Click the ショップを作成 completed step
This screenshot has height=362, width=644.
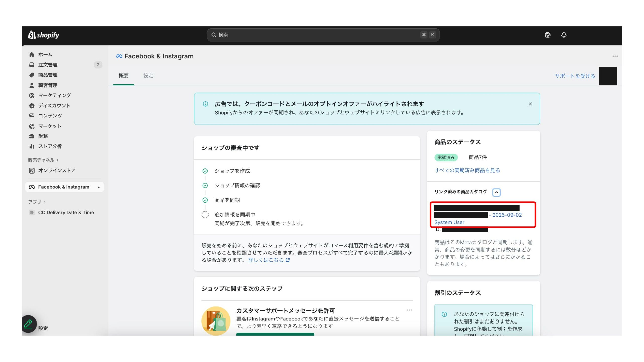pos(232,171)
